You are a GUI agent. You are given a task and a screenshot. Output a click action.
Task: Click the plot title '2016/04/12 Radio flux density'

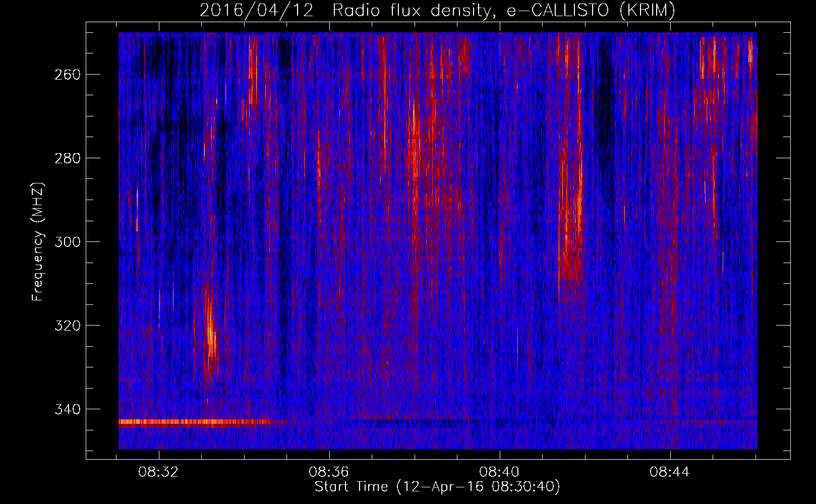click(x=437, y=10)
